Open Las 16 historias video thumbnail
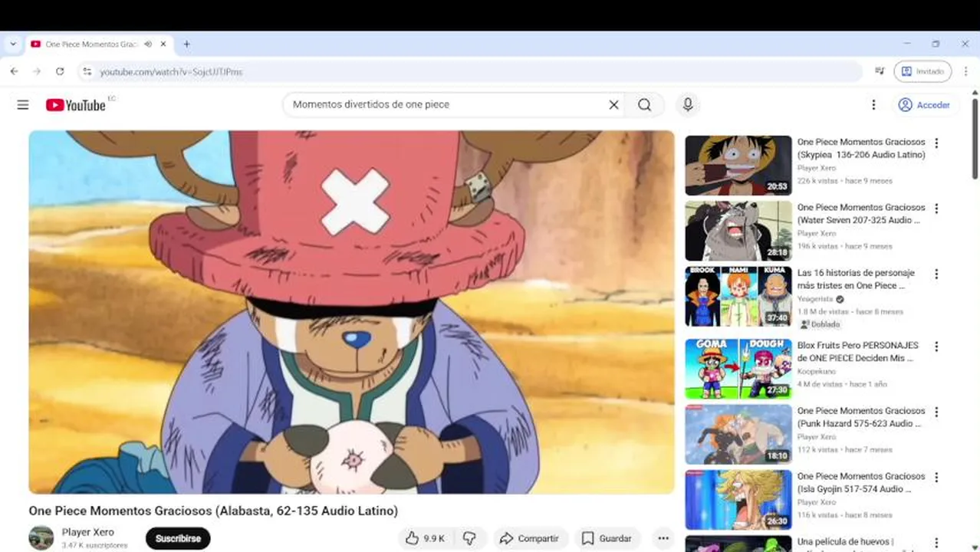The image size is (980, 552). pos(738,296)
